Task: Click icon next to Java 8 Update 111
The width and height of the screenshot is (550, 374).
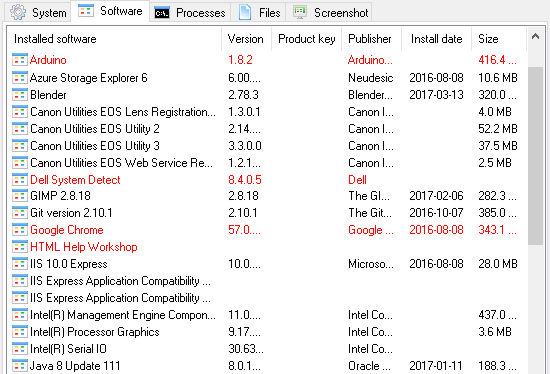Action: [20, 366]
